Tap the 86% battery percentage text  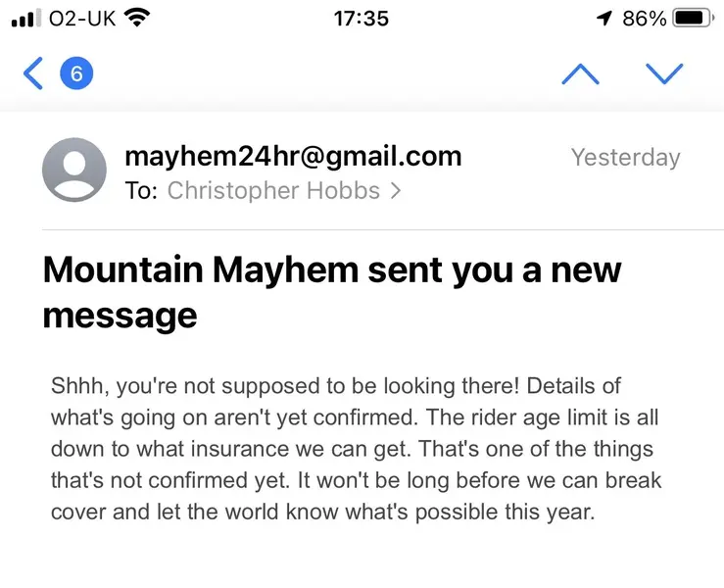644,19
